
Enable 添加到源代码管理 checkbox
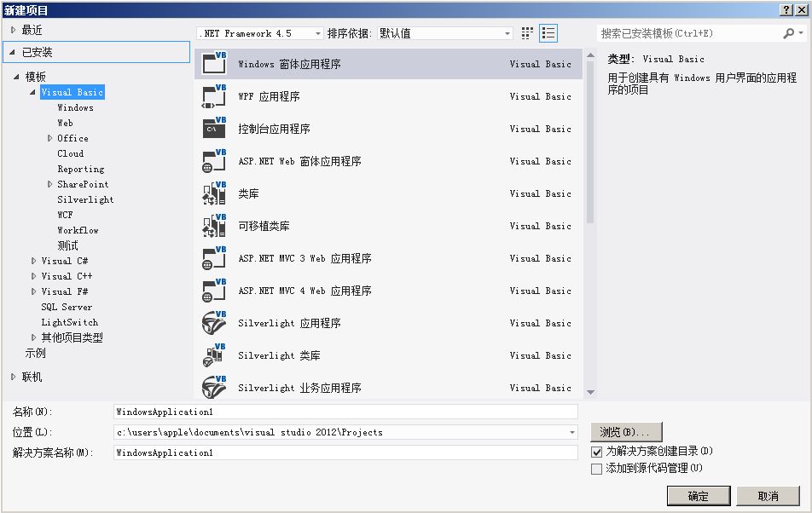[x=596, y=469]
